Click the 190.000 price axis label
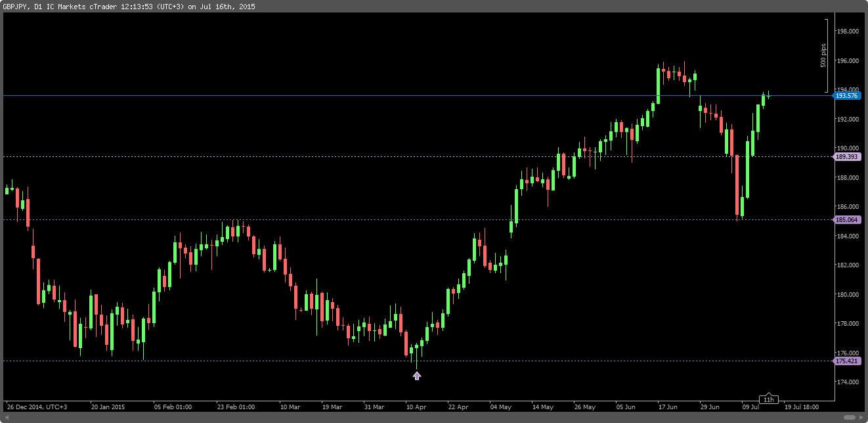868x423 pixels. (x=847, y=148)
